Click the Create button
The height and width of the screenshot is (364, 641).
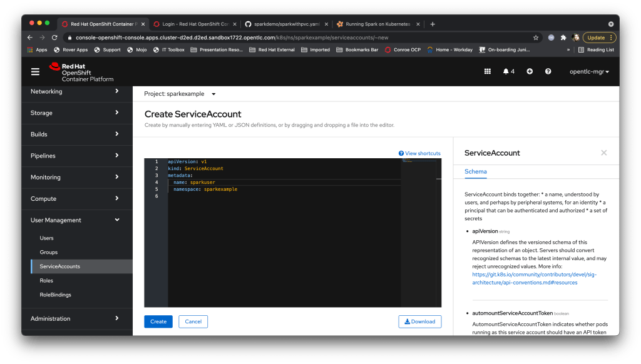pyautogui.click(x=158, y=321)
